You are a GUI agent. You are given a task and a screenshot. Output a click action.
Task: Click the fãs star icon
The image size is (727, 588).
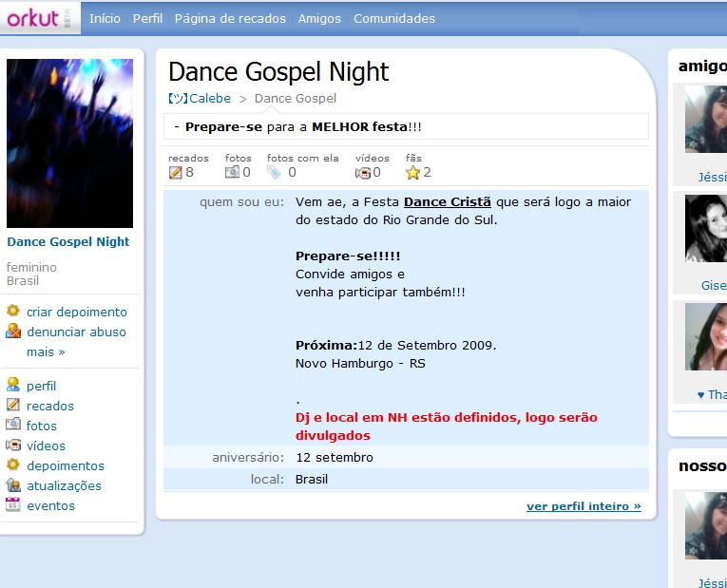coord(412,172)
